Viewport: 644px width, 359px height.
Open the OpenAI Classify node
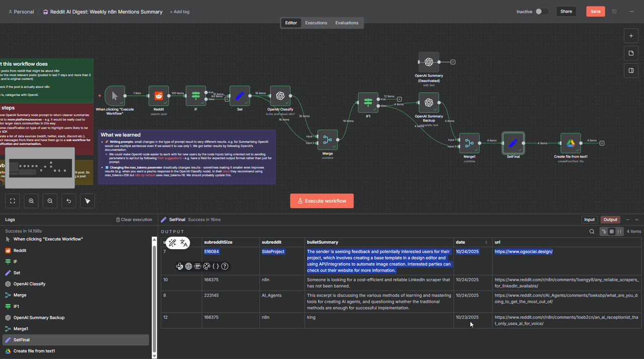coord(280,96)
